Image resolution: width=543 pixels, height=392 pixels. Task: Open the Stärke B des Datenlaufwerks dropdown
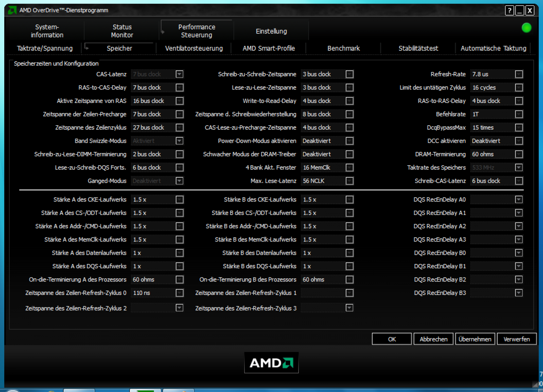point(349,253)
